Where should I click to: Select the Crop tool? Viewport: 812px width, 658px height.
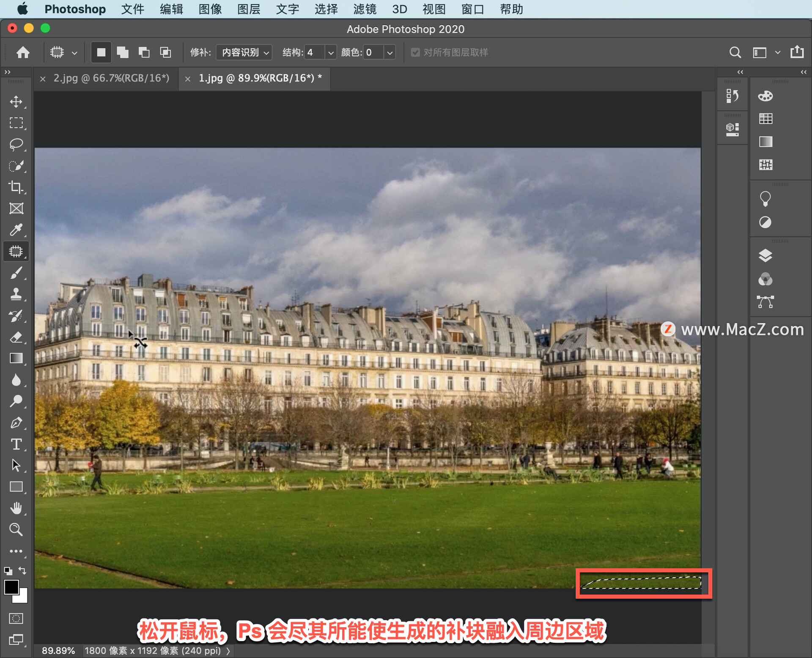click(16, 187)
